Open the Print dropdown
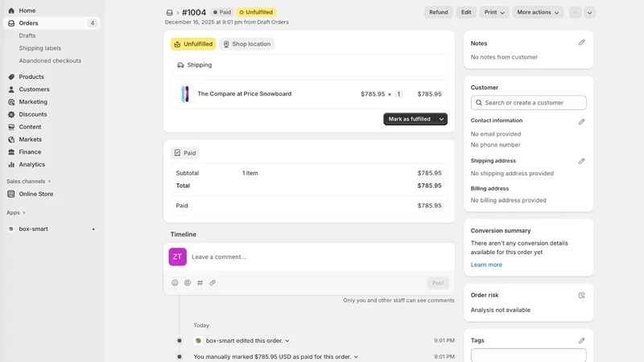Viewport: 644px width, 362px height. point(494,12)
